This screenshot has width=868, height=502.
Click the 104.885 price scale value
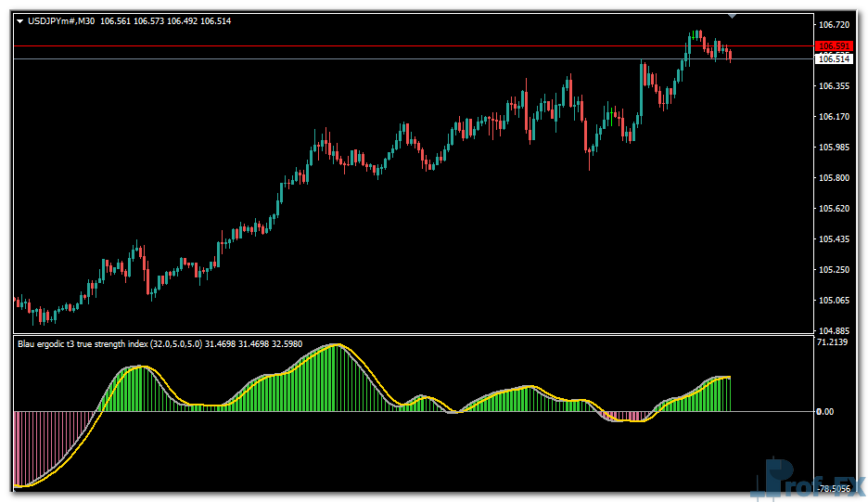(835, 330)
